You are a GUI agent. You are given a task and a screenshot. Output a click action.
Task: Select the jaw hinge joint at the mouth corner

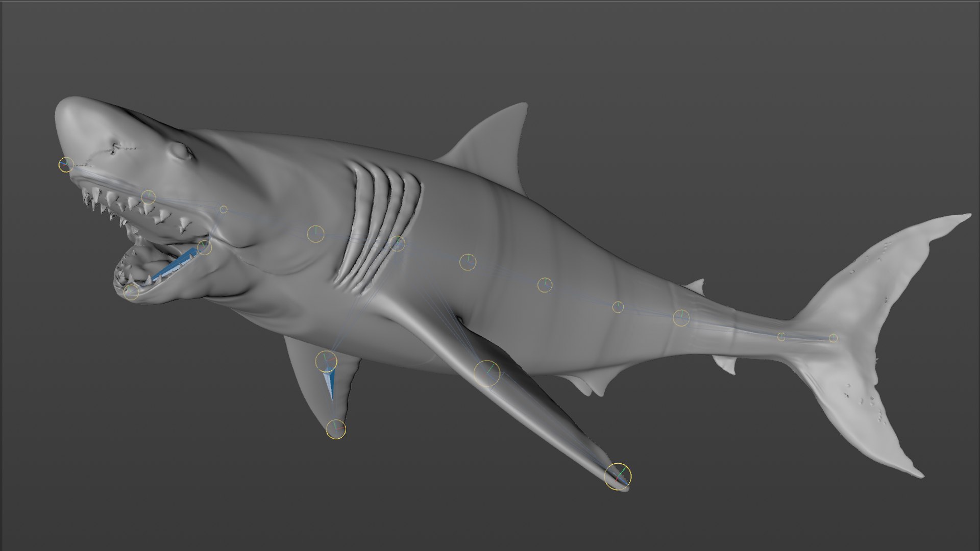(x=204, y=247)
